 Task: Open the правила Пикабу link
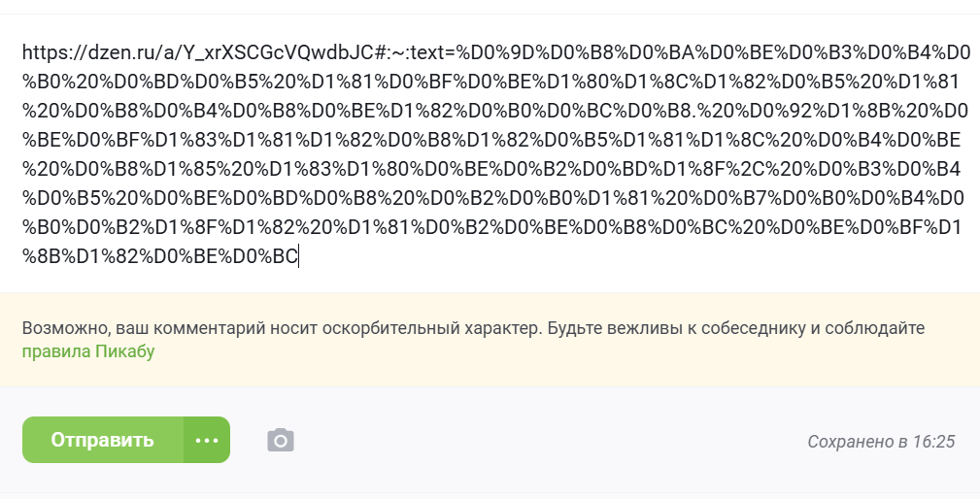pyautogui.click(x=88, y=351)
